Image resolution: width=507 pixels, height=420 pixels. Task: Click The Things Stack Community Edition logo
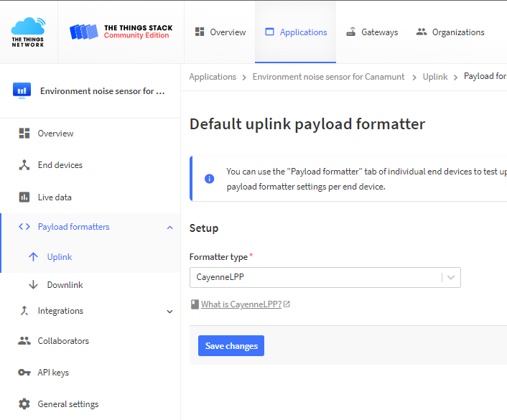[121, 32]
